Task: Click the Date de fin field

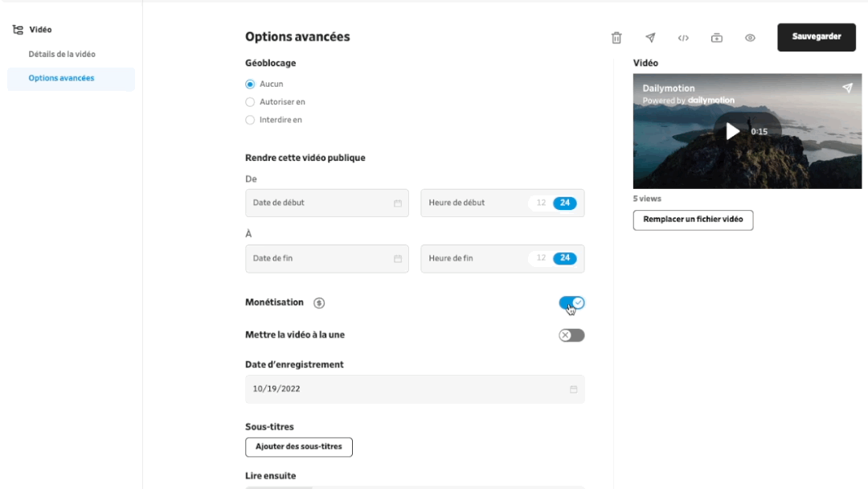Action: [x=327, y=259]
